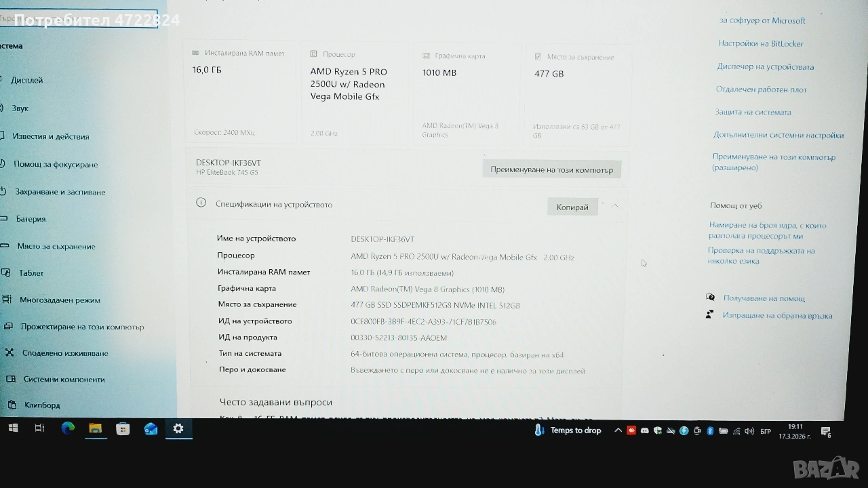Click the Получаване на помощ link

pyautogui.click(x=764, y=298)
